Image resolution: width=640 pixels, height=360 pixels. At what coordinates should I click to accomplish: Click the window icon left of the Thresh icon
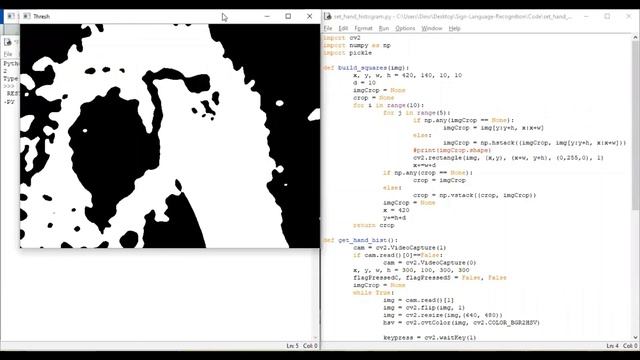pos(11,16)
